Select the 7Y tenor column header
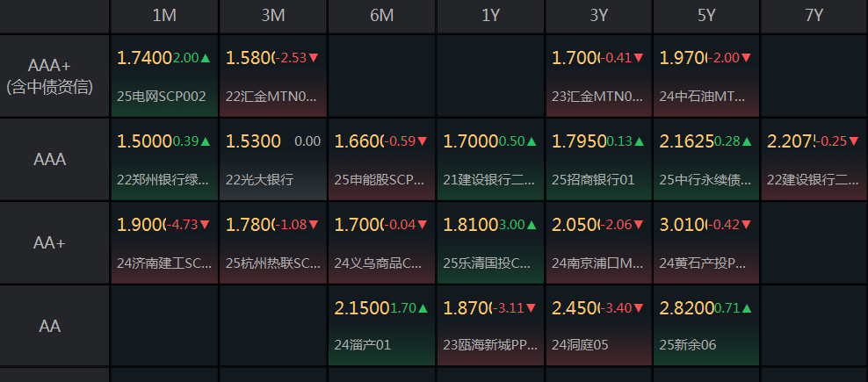The height and width of the screenshot is (382, 868). (814, 16)
